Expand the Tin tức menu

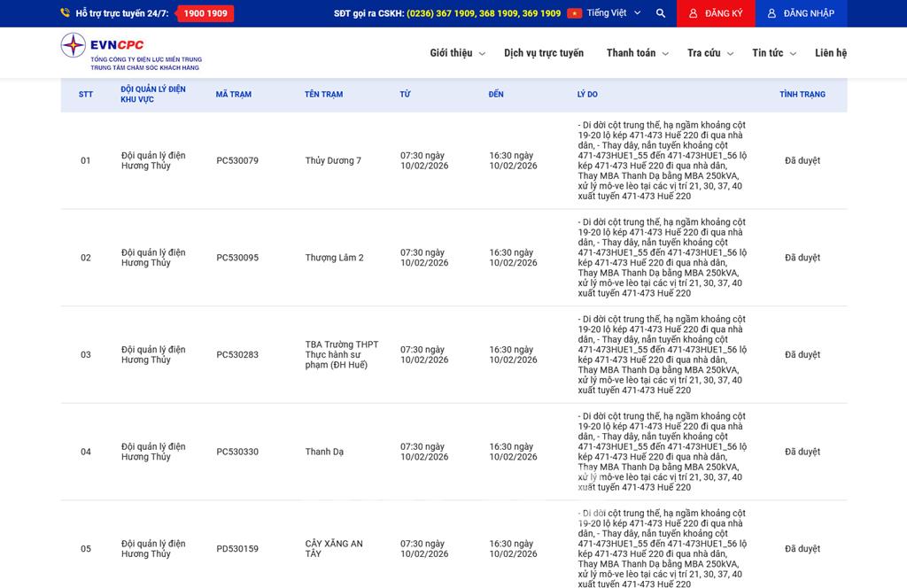click(x=773, y=53)
